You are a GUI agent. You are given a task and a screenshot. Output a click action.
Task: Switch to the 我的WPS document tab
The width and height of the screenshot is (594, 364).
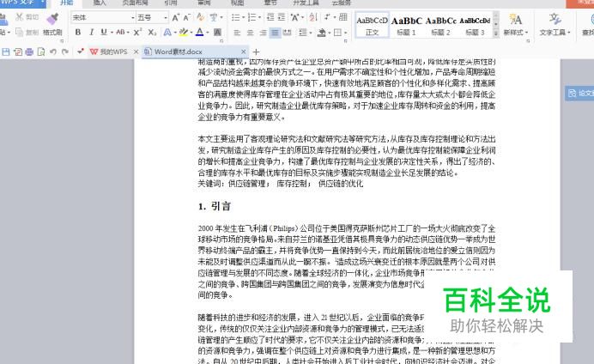tap(109, 52)
